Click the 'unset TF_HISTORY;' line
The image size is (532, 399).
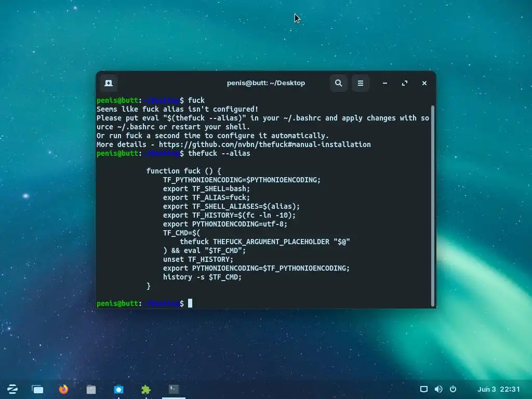coord(198,259)
